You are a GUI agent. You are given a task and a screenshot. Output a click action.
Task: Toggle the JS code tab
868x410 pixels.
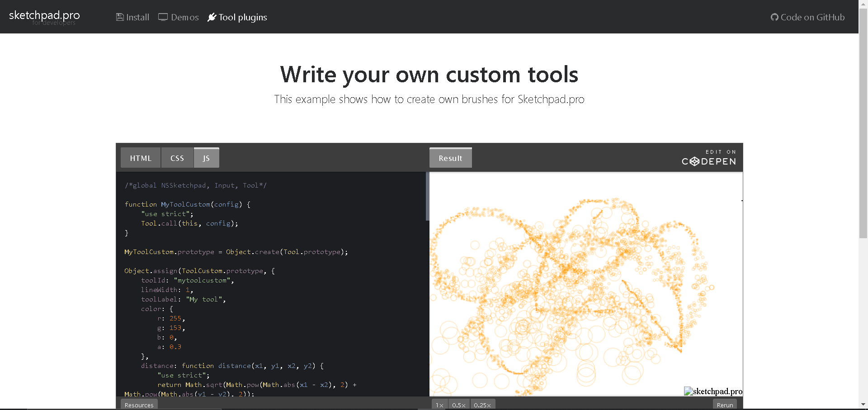pyautogui.click(x=207, y=158)
